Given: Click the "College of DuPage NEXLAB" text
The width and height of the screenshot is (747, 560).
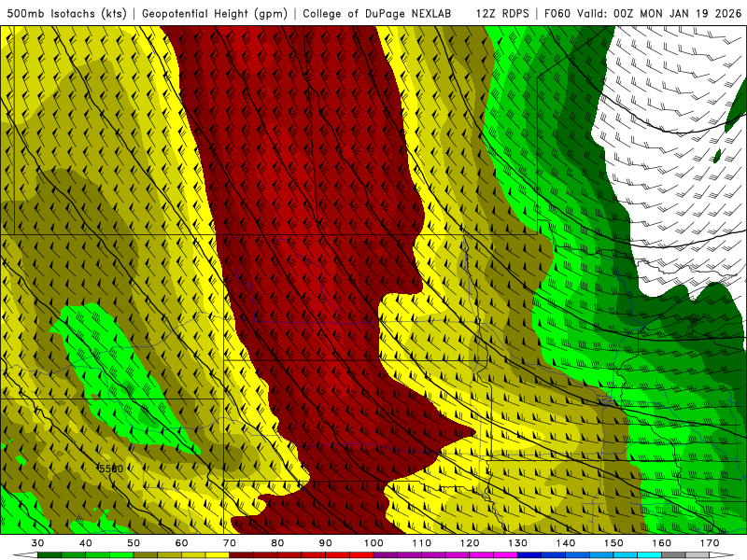Looking at the screenshot, I should 377,13.
